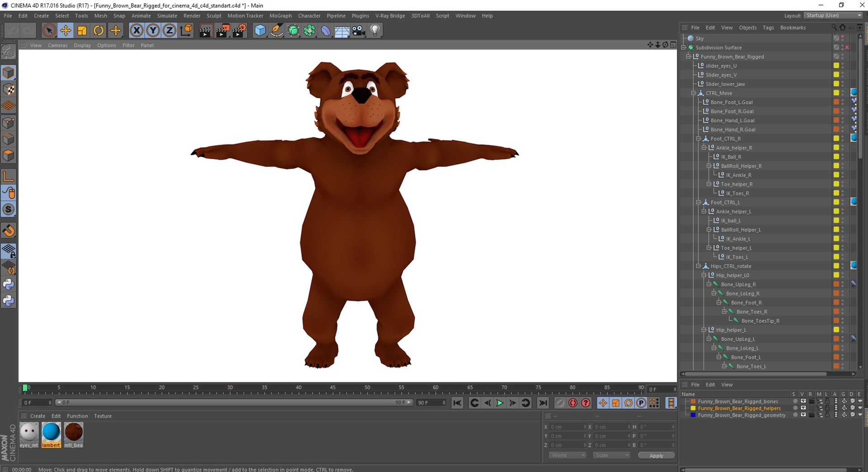Screen dimensions: 868x472
Task: Open the deformer objects icon
Action: click(326, 31)
